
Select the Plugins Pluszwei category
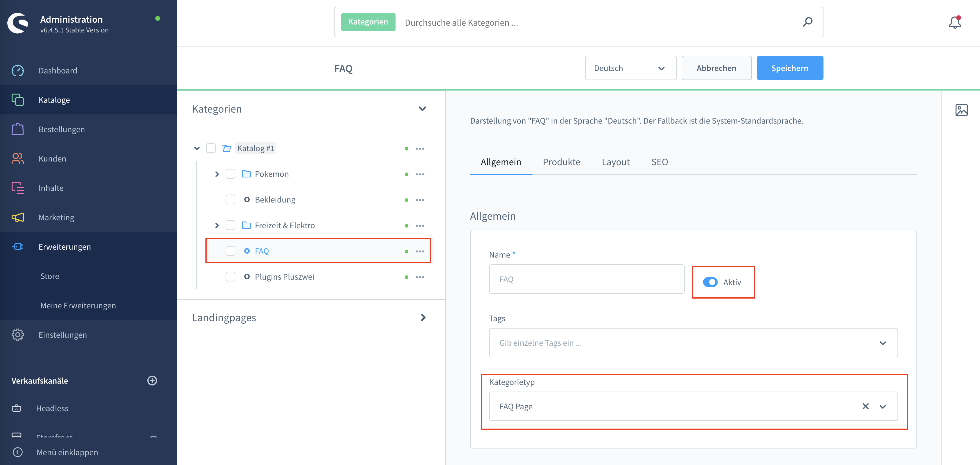coord(284,277)
